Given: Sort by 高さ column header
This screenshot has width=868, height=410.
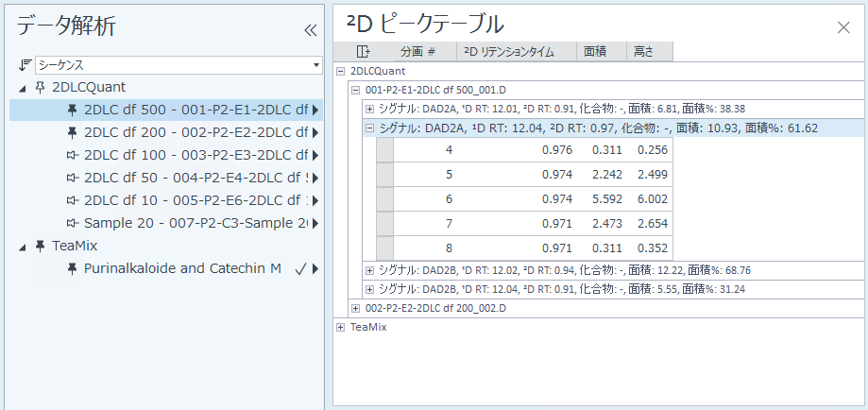Looking at the screenshot, I should (x=650, y=52).
